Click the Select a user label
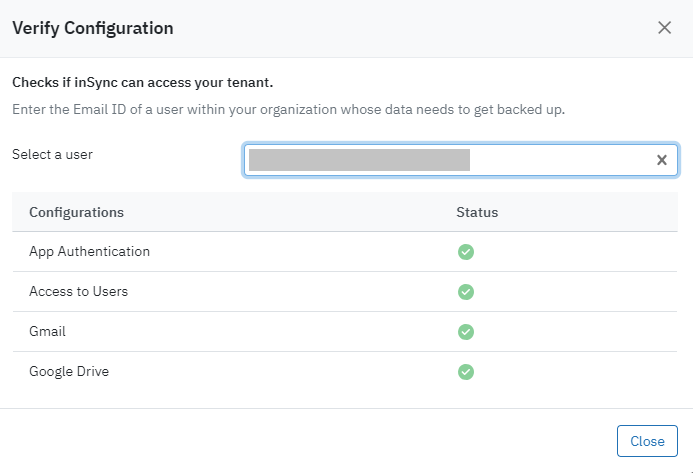Viewport: 693px width, 473px height. [52, 154]
